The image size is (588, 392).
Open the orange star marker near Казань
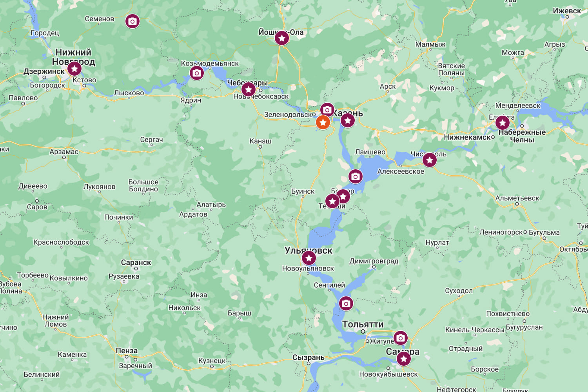(323, 122)
